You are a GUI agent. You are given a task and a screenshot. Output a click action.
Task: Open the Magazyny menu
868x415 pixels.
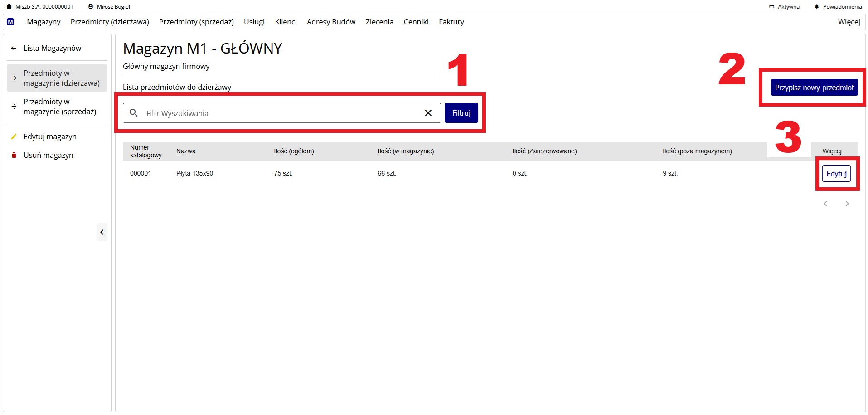pyautogui.click(x=44, y=22)
